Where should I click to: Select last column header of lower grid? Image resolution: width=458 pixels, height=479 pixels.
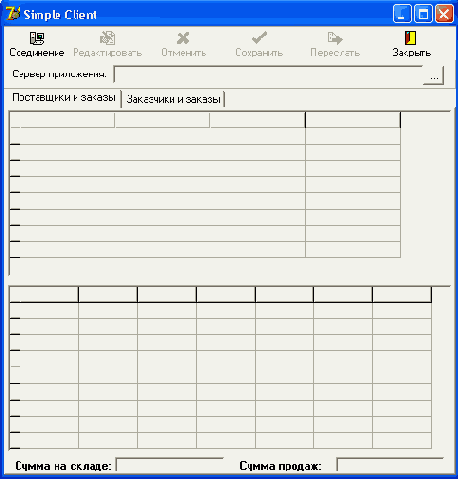pyautogui.click(x=402, y=295)
